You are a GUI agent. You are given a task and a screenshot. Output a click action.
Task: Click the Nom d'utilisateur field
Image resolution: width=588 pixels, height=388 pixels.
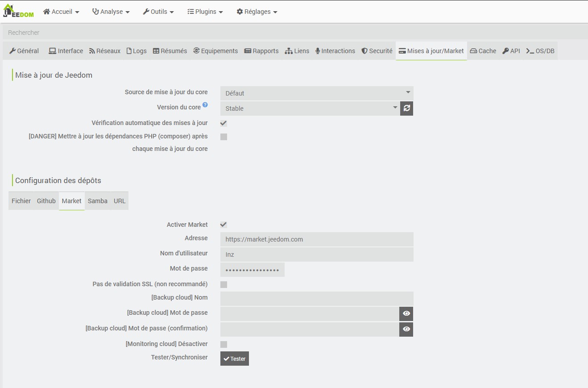pos(317,254)
